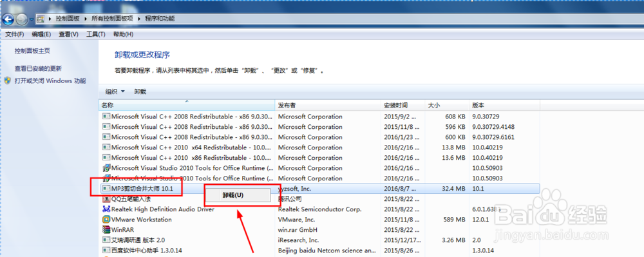
Task: Click icon of Visual C++ 2008 row sized 596 KB
Action: (x=106, y=127)
